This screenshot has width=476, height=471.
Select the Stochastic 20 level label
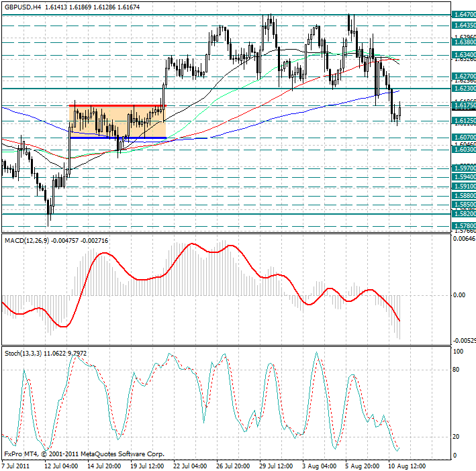tap(458, 437)
